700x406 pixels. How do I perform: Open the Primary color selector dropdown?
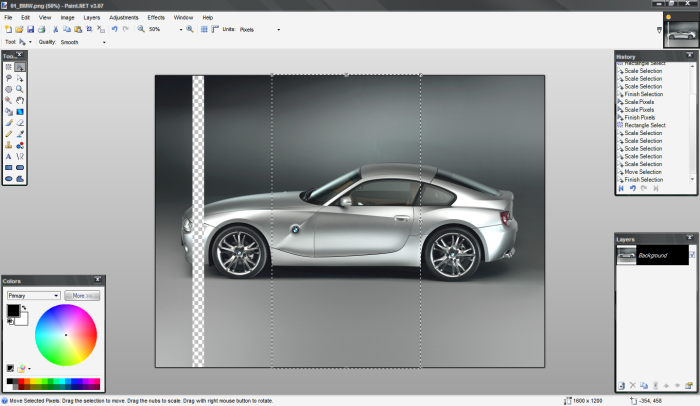click(x=56, y=296)
